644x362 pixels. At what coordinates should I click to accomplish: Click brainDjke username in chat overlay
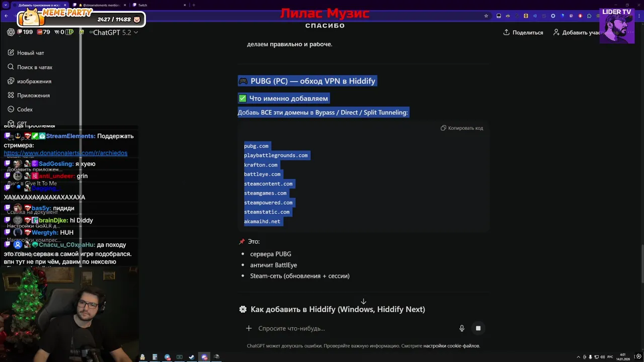tap(53, 220)
